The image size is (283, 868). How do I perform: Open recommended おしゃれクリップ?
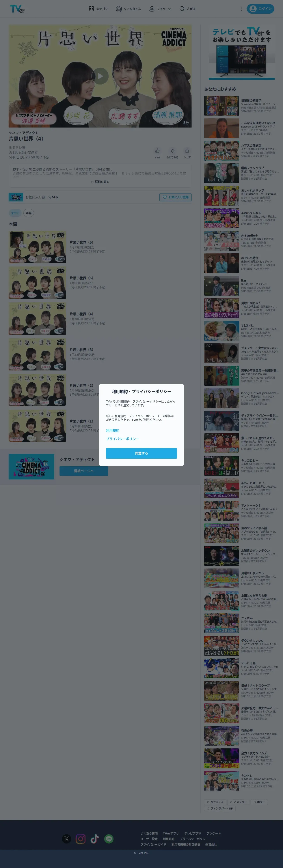(x=242, y=195)
